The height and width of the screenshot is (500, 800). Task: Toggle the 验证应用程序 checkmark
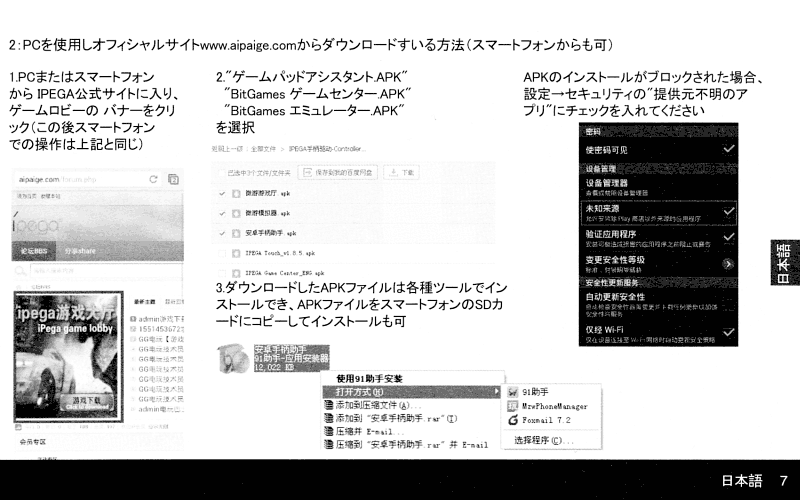729,237
